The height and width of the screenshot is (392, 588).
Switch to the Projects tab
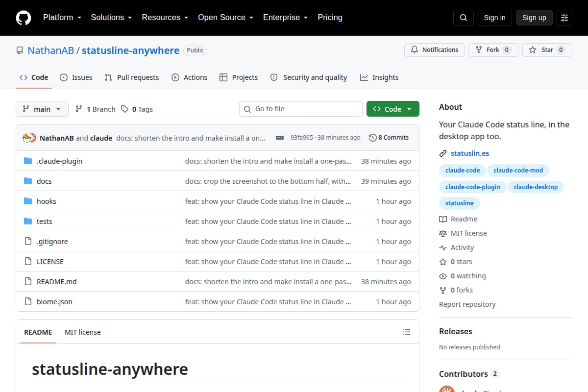click(239, 77)
